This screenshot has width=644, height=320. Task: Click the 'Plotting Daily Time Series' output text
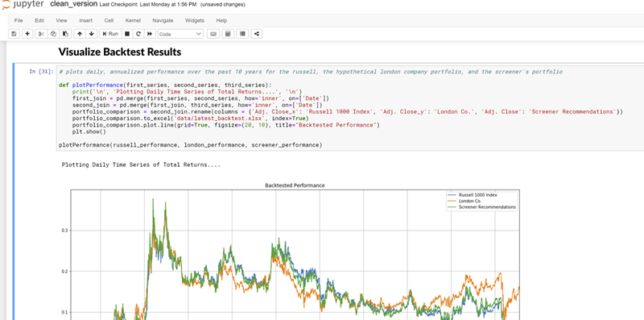click(x=142, y=165)
